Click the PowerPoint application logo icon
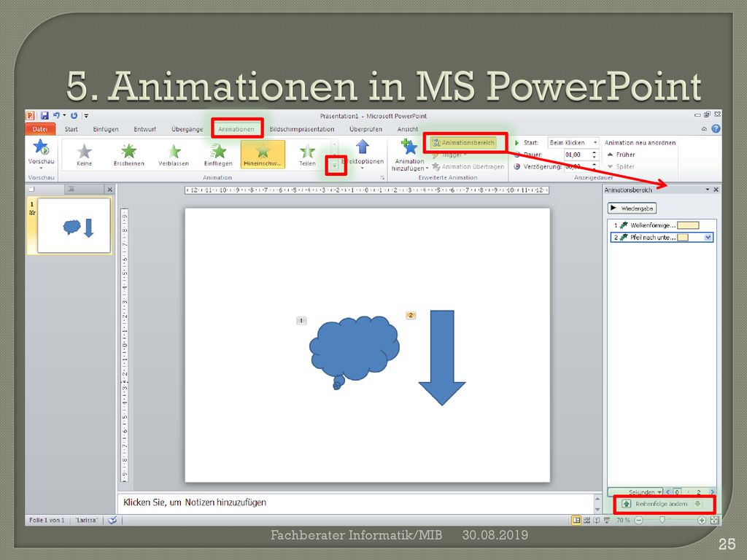Screen dimensions: 747x560 tap(30, 115)
